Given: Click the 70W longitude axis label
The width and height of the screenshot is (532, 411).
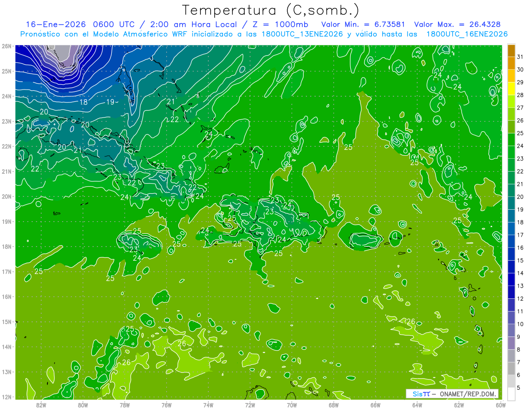Looking at the screenshot, I should (x=292, y=405).
